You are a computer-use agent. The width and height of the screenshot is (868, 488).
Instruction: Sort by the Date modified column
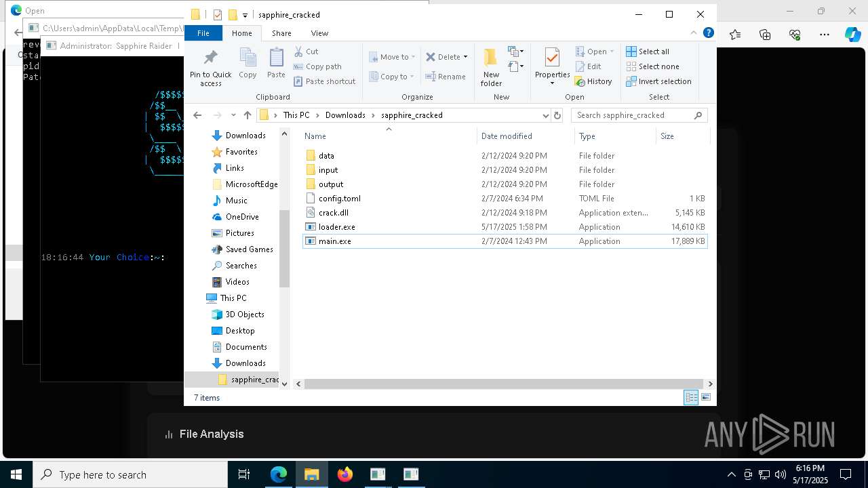point(526,136)
